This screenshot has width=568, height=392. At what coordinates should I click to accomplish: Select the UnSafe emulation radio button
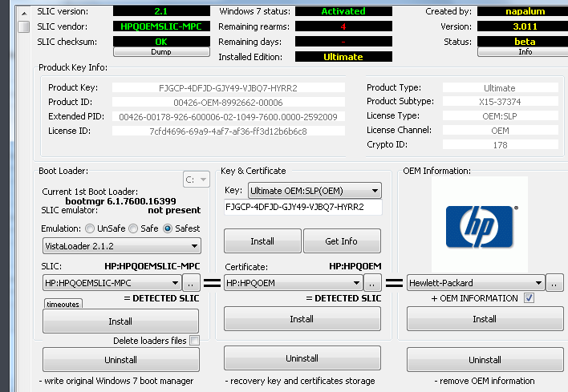click(90, 228)
